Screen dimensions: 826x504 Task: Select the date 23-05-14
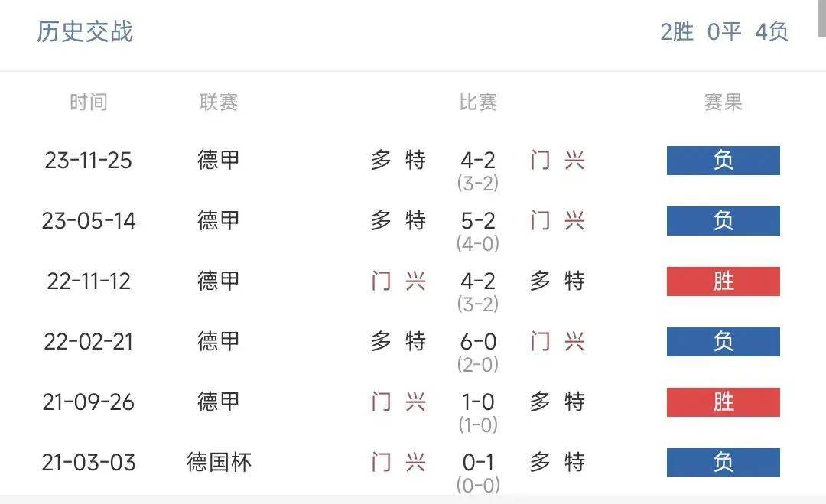89,221
